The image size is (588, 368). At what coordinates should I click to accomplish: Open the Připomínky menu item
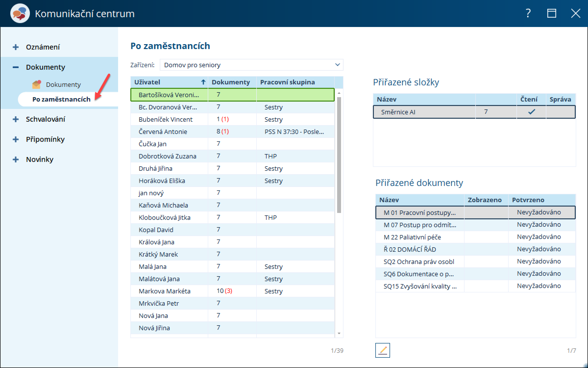pyautogui.click(x=45, y=139)
